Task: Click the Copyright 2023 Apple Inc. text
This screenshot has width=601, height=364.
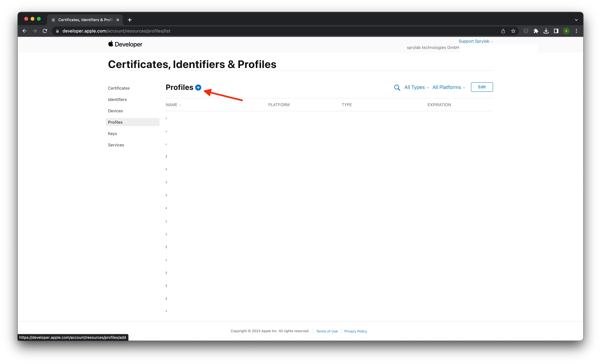Action: click(270, 331)
